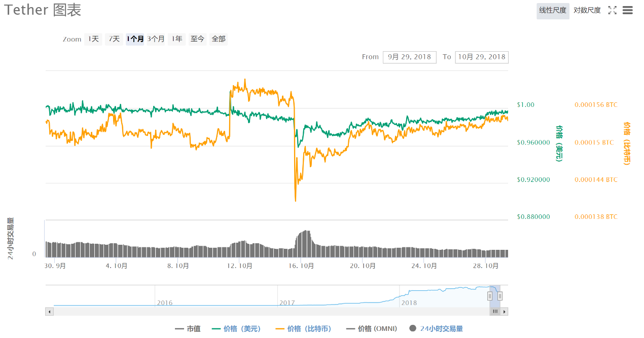Click the $1.00 price axis label

point(526,105)
